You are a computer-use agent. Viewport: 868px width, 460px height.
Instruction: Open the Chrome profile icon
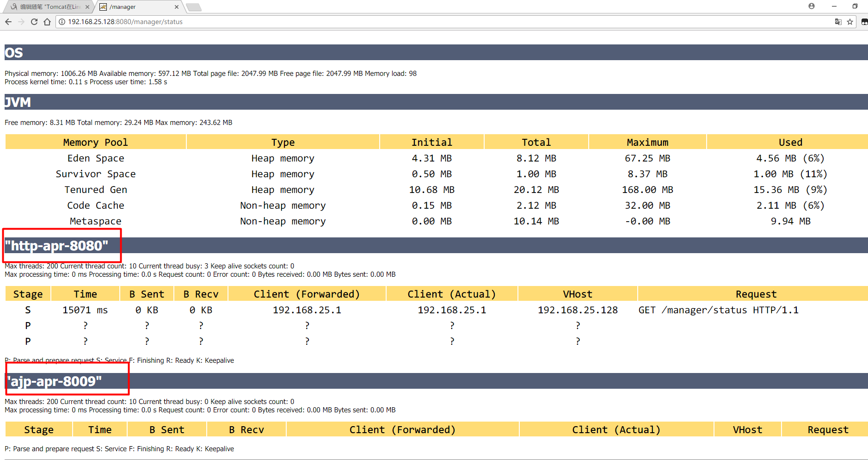[x=812, y=6]
